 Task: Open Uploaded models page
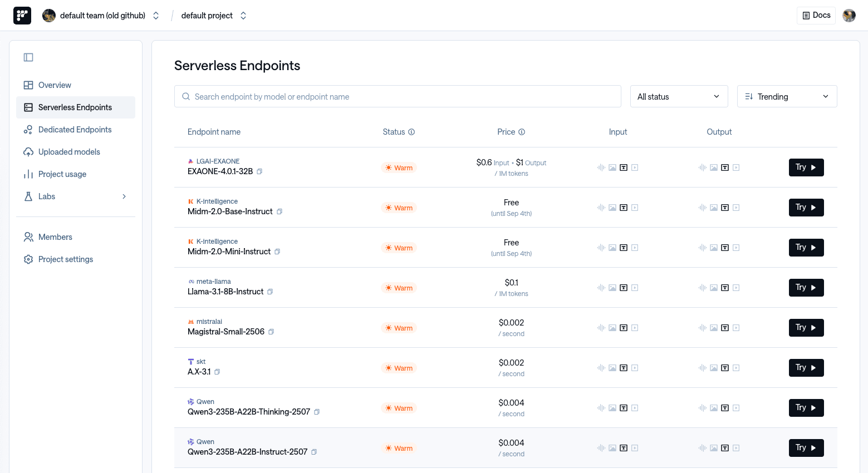pos(69,152)
